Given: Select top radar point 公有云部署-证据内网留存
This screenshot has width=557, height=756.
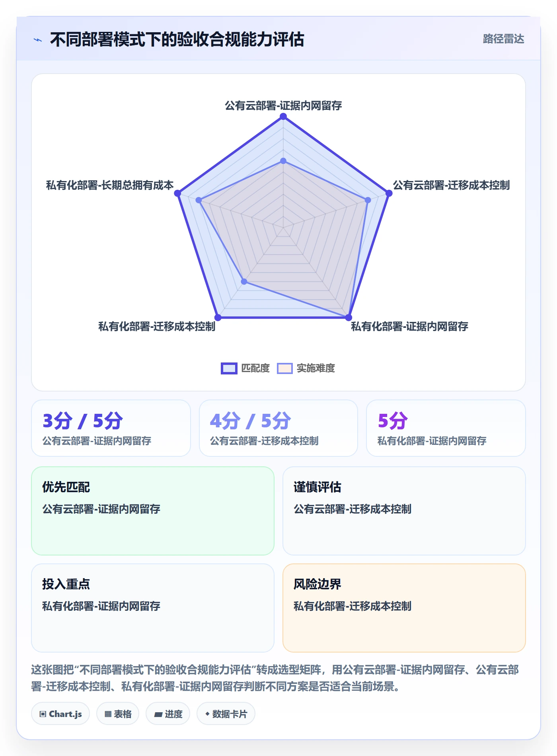Looking at the screenshot, I should click(x=283, y=116).
